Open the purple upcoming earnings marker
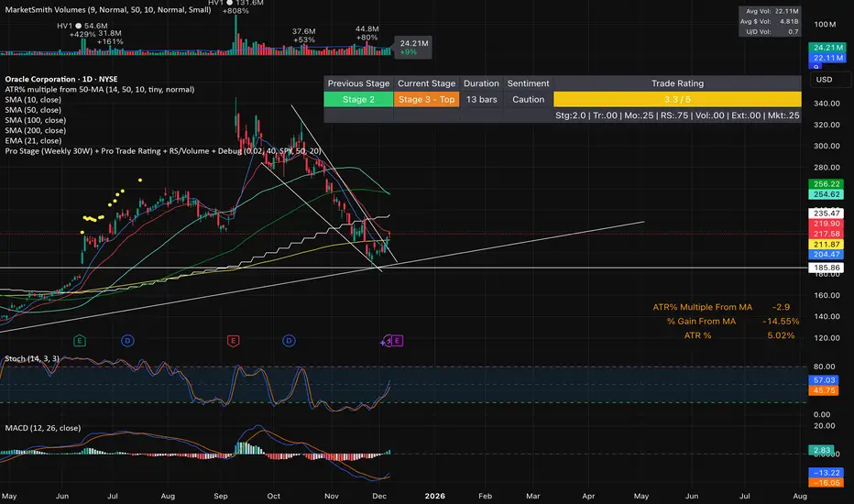Image resolution: width=854 pixels, height=504 pixels. pos(397,341)
